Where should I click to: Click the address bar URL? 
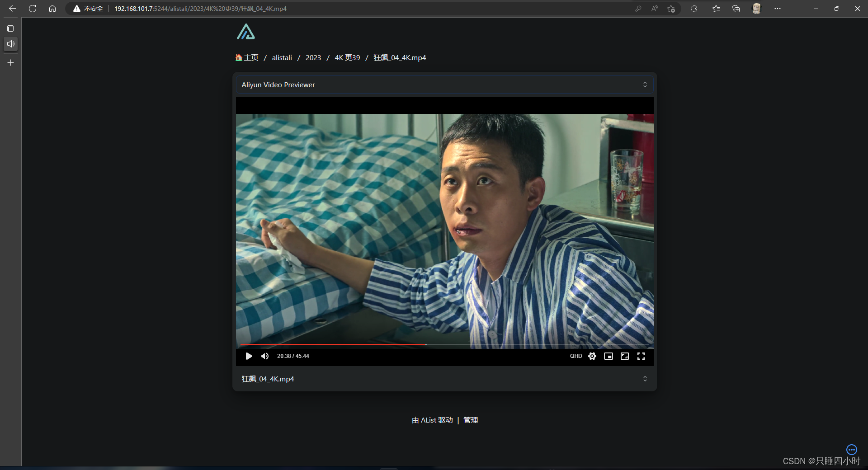point(200,9)
